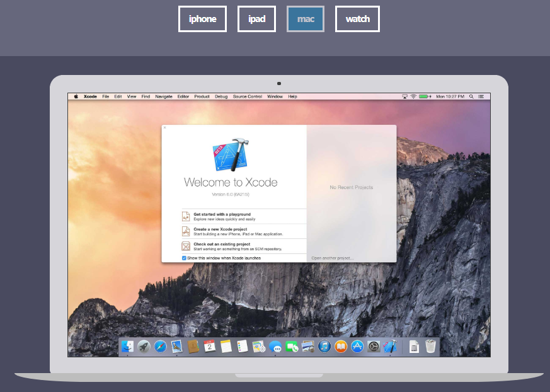Toggle Show this window when Xcode launches
This screenshot has height=392, width=550.
point(184,258)
